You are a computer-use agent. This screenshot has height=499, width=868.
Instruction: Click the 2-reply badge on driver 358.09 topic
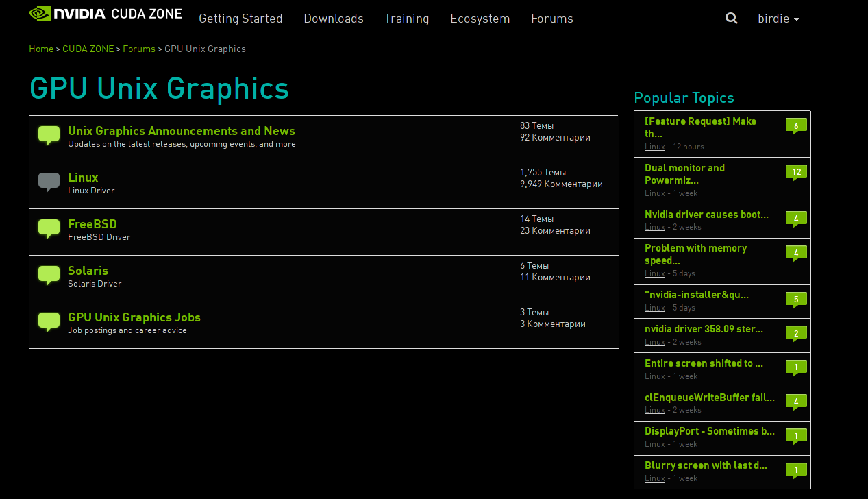click(796, 334)
